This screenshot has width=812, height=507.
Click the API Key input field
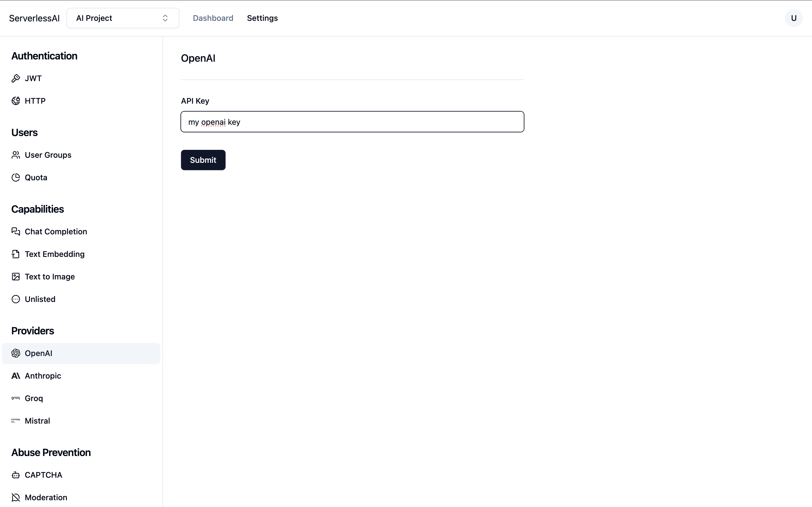click(x=352, y=121)
